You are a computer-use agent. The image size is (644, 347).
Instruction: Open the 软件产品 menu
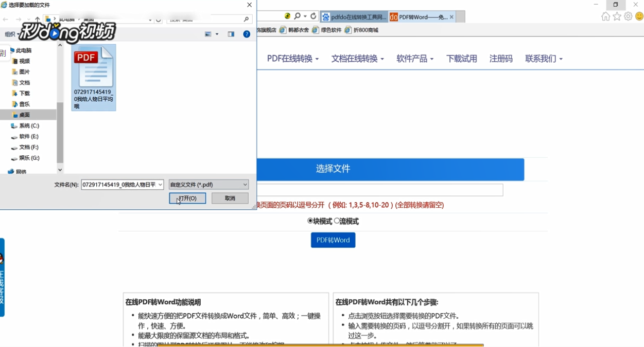(x=412, y=59)
